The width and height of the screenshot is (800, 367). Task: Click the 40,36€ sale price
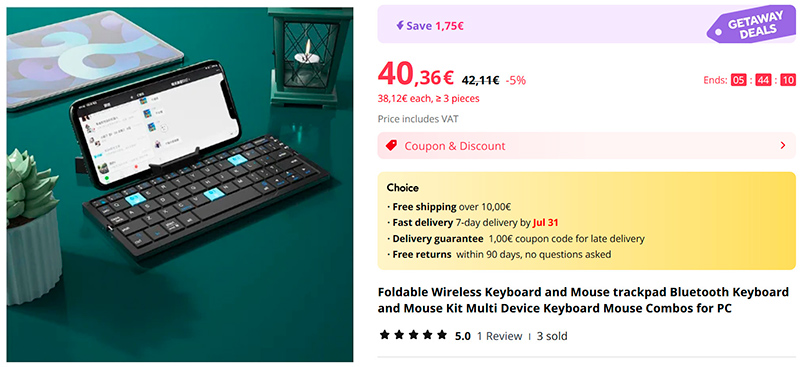click(x=416, y=75)
